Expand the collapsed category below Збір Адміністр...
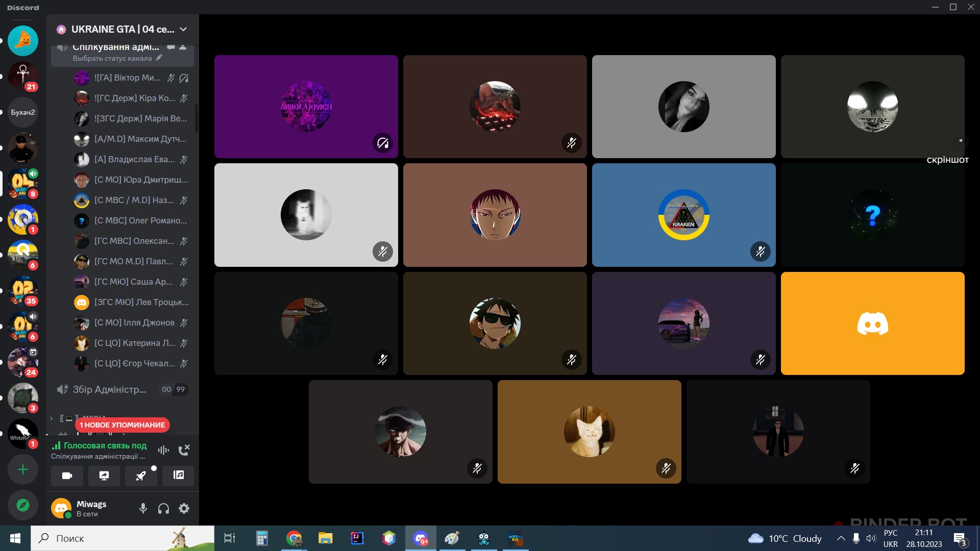The image size is (980, 551). 52,418
